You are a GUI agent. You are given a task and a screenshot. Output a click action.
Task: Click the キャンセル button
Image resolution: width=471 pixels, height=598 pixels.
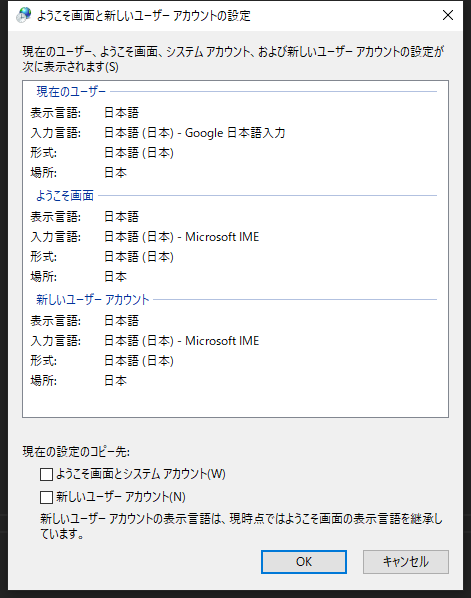(x=406, y=561)
